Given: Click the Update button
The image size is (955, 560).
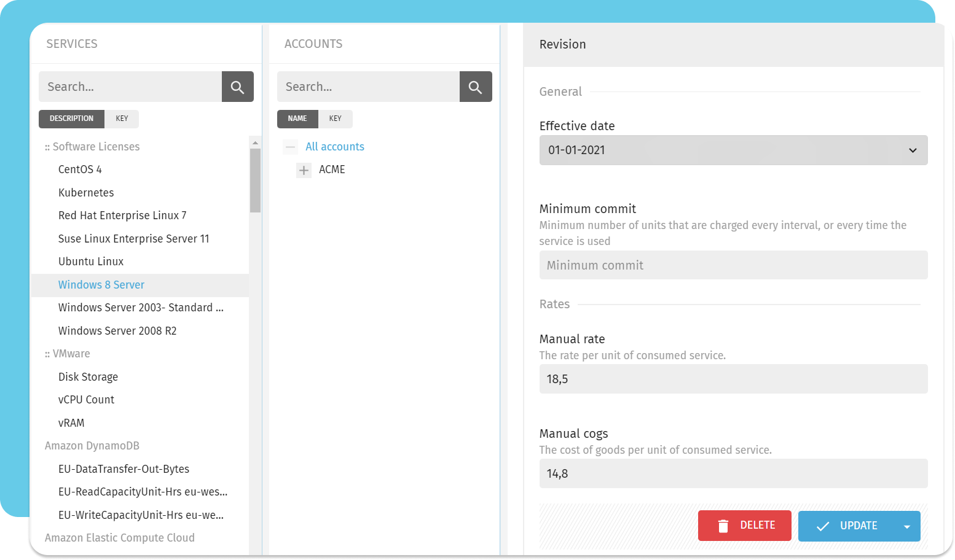Looking at the screenshot, I should [847, 526].
